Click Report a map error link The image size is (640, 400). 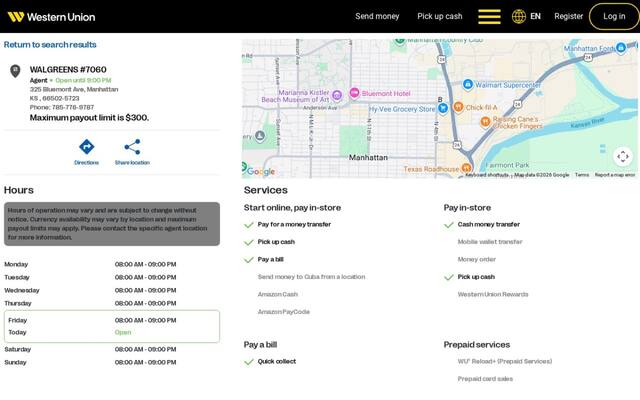coord(615,175)
